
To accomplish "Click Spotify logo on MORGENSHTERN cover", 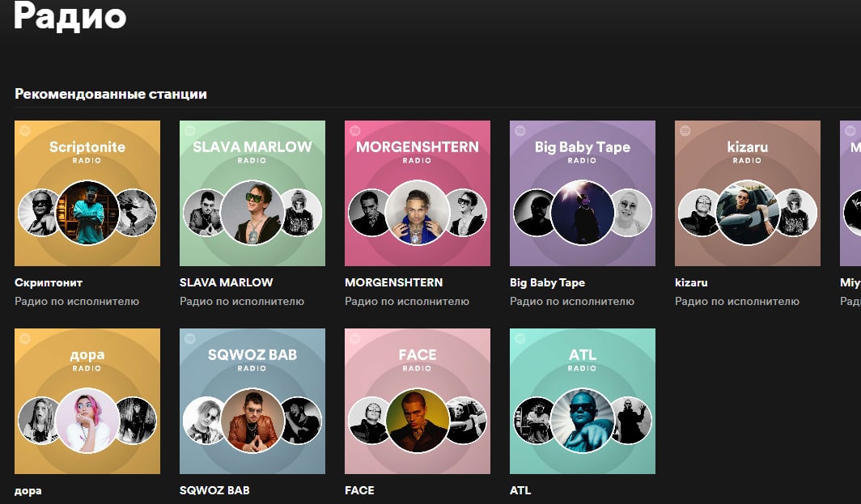I will (355, 131).
